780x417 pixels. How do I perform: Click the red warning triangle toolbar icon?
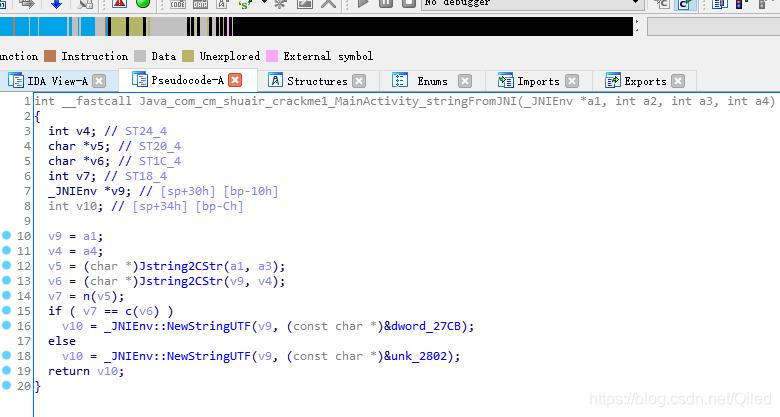tap(119, 4)
